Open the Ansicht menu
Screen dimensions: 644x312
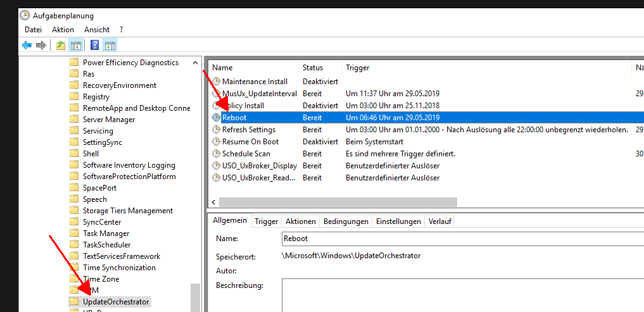pyautogui.click(x=96, y=30)
